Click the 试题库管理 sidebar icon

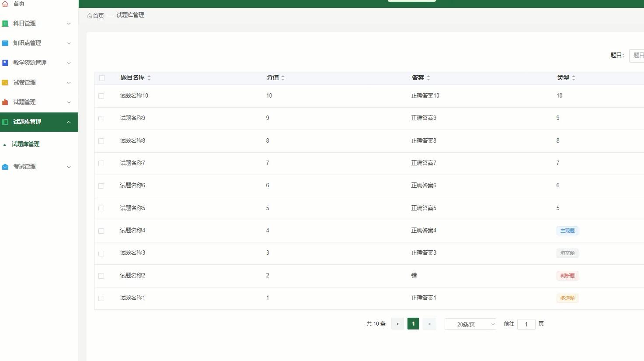pyautogui.click(x=5, y=122)
